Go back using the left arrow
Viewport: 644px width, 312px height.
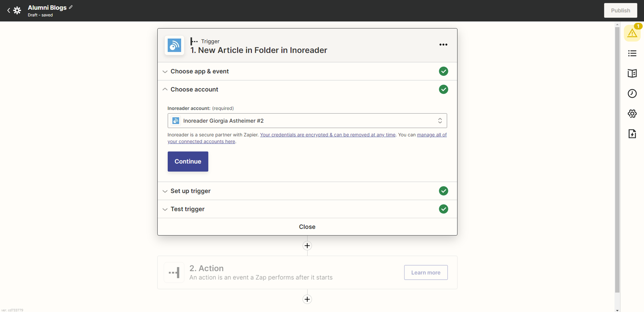point(9,10)
